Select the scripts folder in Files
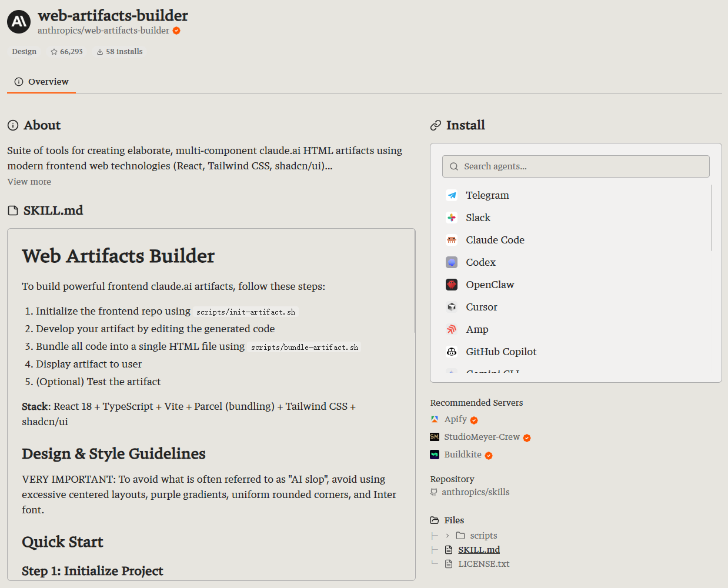Viewport: 728px width, 588px height. click(483, 536)
